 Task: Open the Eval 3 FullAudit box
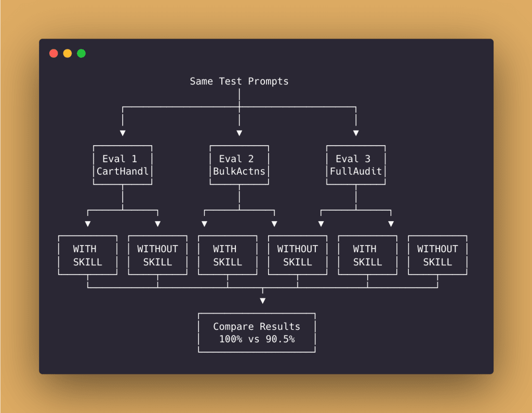pyautogui.click(x=356, y=165)
